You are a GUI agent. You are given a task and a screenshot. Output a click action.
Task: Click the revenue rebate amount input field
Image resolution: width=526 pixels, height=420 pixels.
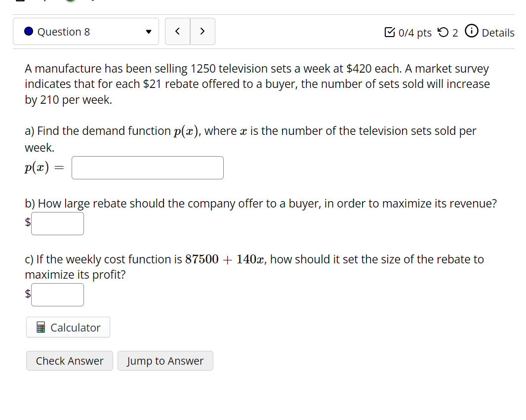coord(57,224)
